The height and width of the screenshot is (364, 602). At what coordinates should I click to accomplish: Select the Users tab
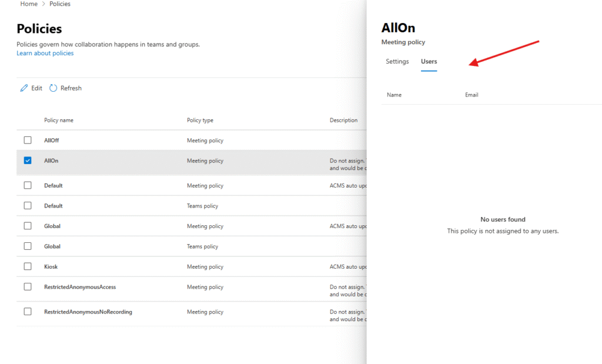tap(429, 62)
